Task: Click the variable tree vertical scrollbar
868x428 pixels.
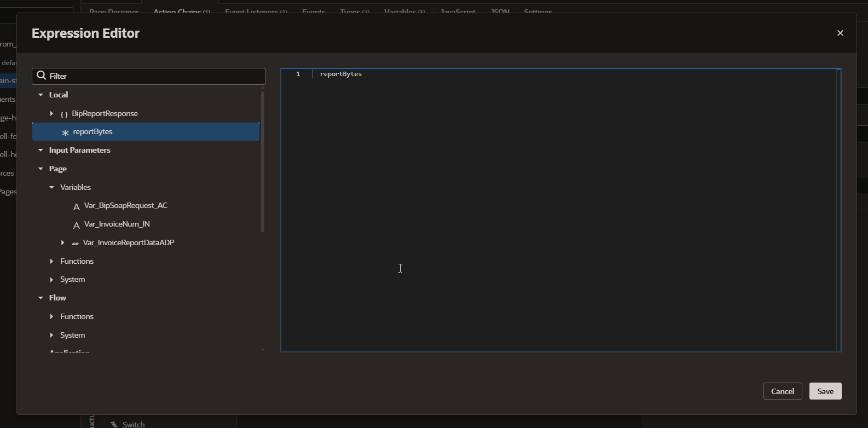Action: pos(263,161)
